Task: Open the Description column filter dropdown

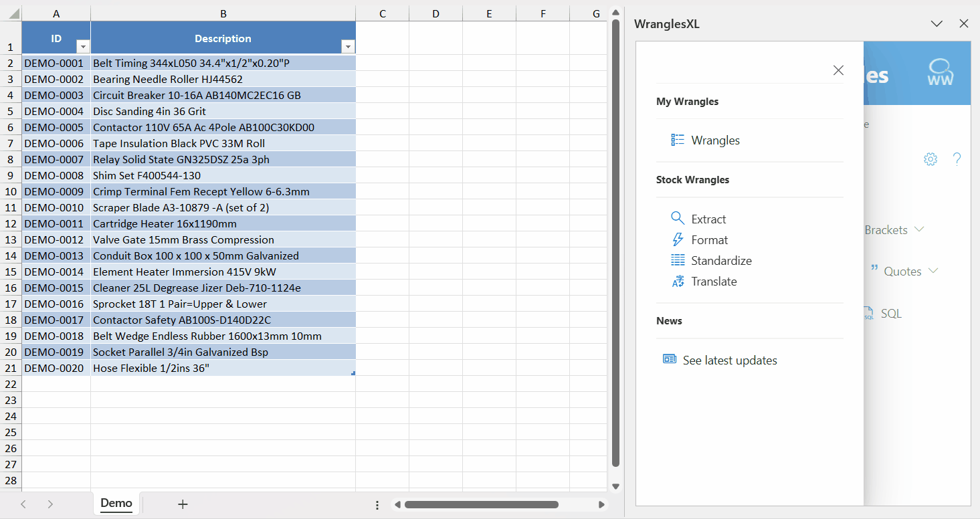Action: coord(347,46)
